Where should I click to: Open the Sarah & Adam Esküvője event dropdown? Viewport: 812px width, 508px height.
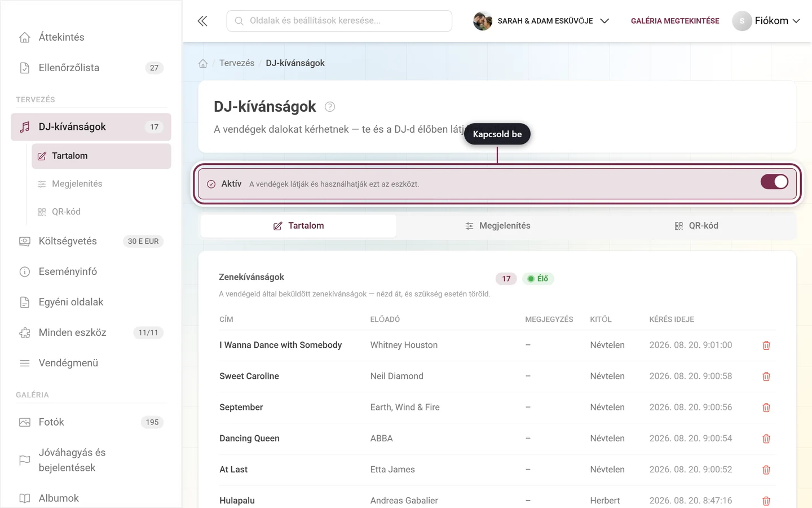pos(541,21)
